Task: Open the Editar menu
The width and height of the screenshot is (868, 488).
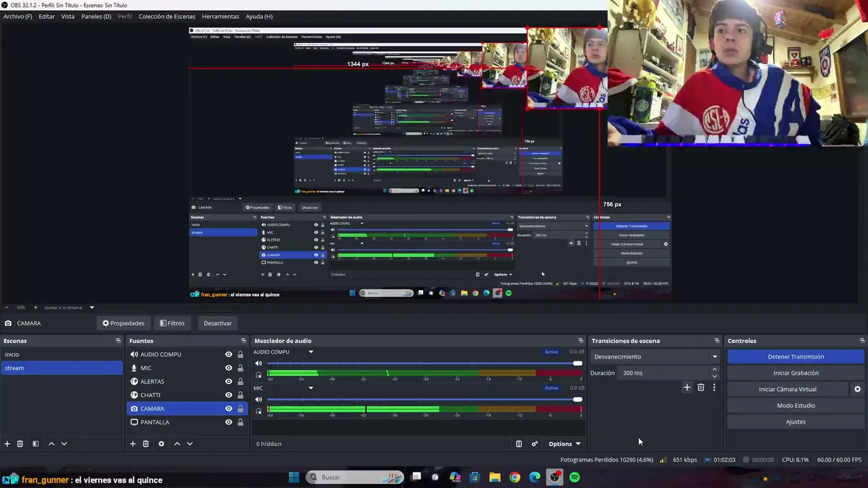Action: 47,16
